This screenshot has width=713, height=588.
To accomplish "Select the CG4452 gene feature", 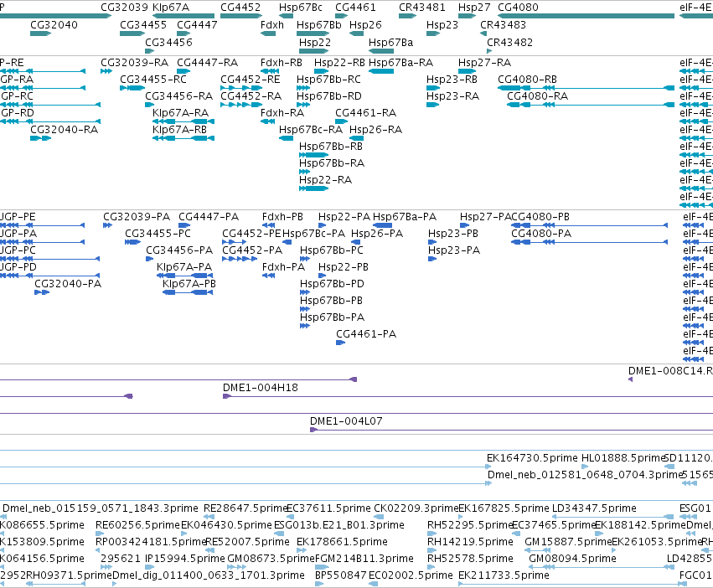I will click(x=241, y=16).
